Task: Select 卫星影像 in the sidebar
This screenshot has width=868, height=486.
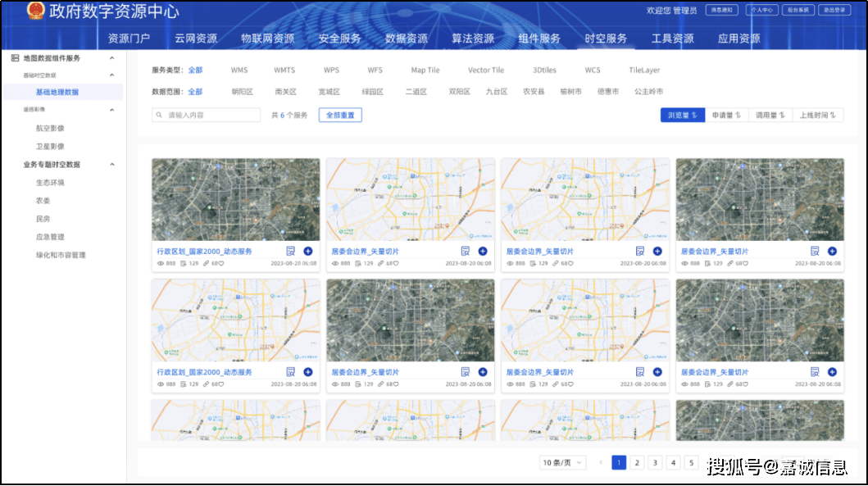Action: pyautogui.click(x=50, y=147)
